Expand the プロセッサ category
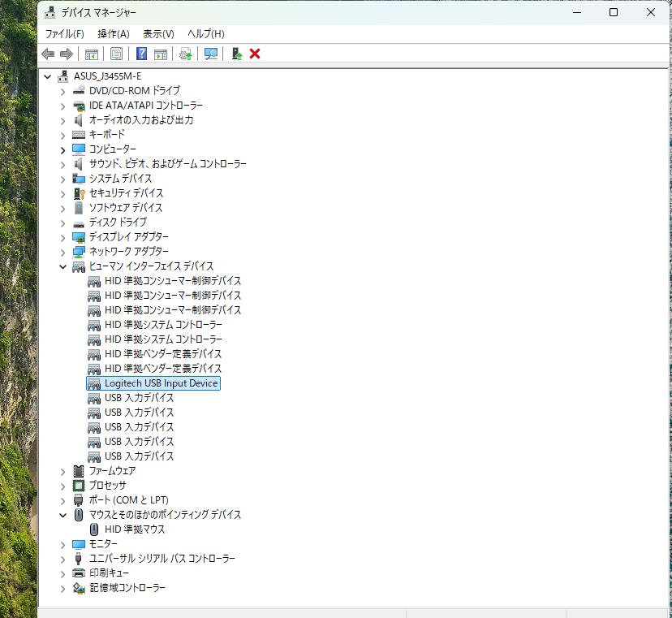The width and height of the screenshot is (672, 618). pyautogui.click(x=63, y=486)
